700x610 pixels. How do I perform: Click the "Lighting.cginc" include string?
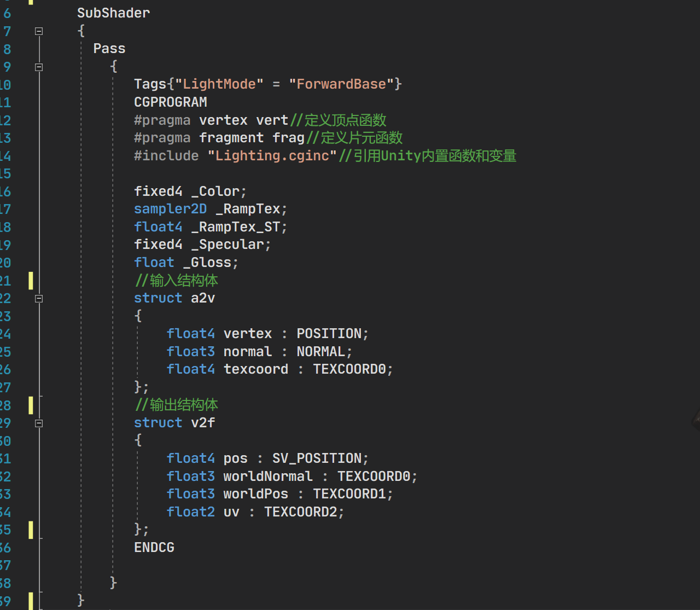272,156
